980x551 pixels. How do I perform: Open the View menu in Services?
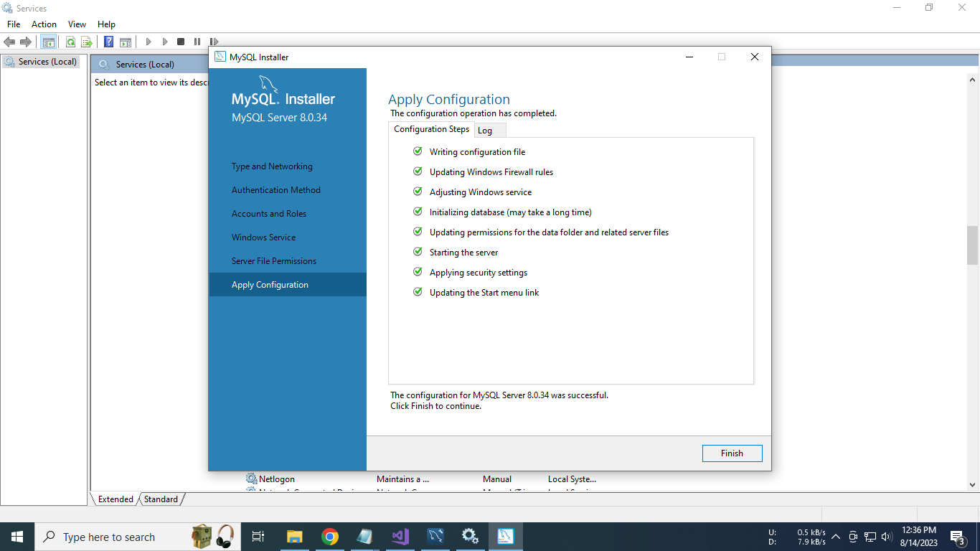click(77, 24)
